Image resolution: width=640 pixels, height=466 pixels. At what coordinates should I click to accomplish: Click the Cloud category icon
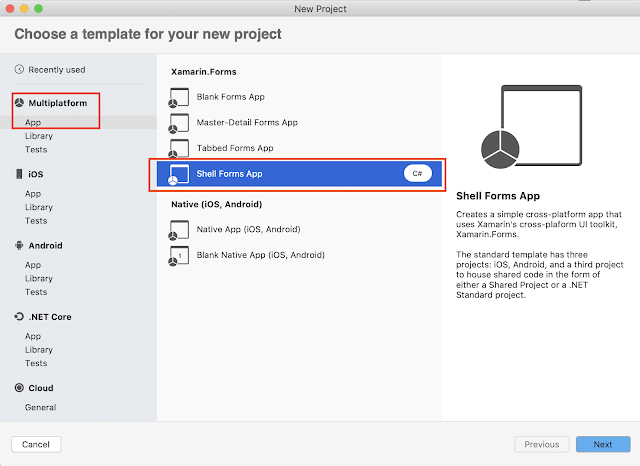click(x=19, y=388)
